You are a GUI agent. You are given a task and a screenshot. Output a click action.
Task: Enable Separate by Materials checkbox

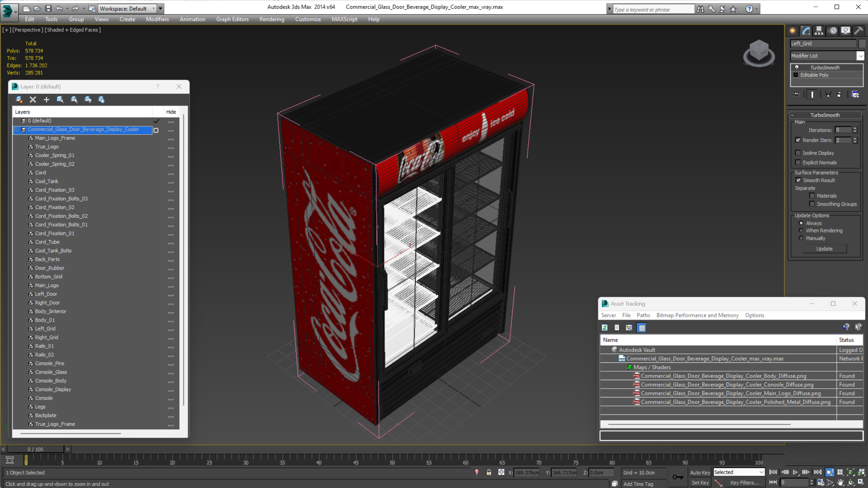click(x=812, y=196)
